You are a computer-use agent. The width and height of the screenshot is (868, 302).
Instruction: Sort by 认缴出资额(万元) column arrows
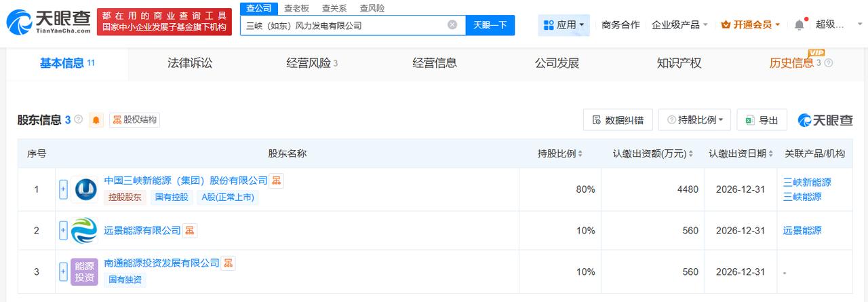tap(691, 154)
